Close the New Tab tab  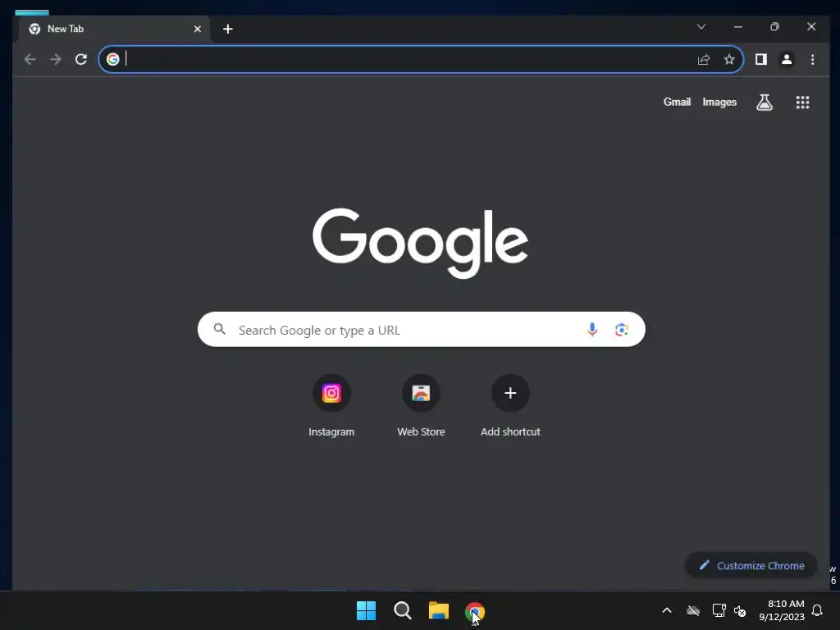[198, 29]
